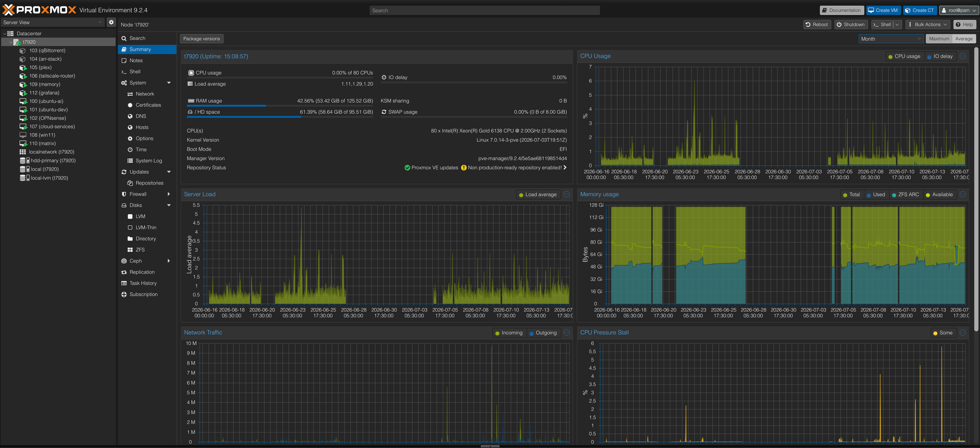Collapse the Updates section
980x448 pixels.
169,172
